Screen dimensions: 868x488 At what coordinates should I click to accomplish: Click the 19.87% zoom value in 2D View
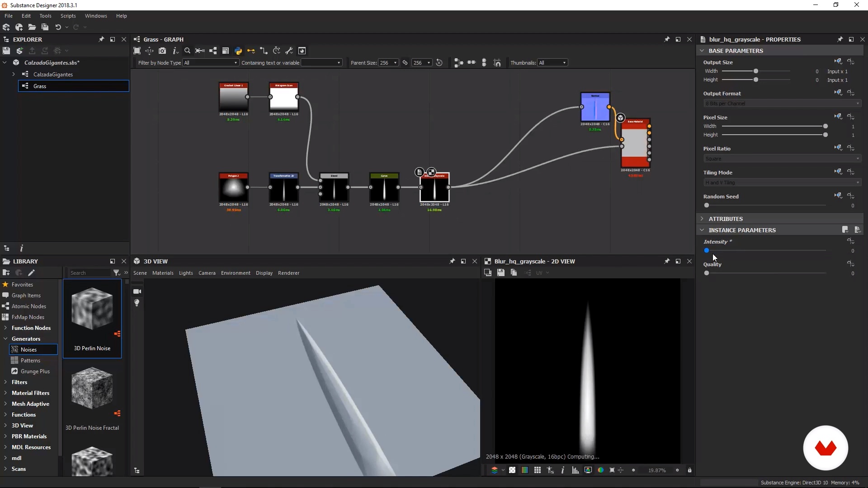coord(657,470)
